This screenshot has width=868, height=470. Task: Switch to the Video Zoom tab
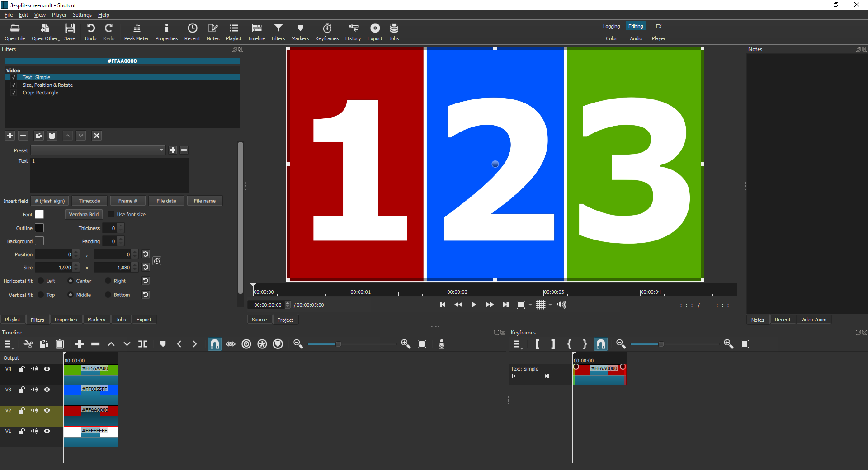(x=814, y=320)
